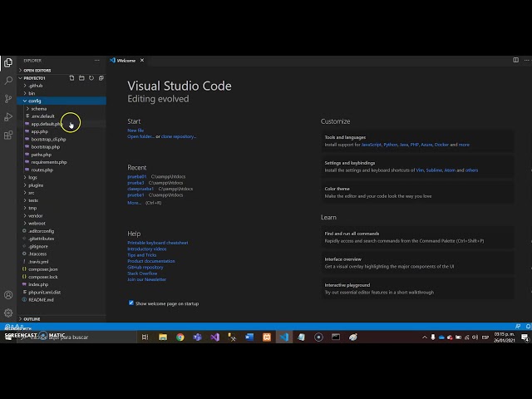Select the Welcome tab
This screenshot has height=399, width=532.
coord(127,61)
